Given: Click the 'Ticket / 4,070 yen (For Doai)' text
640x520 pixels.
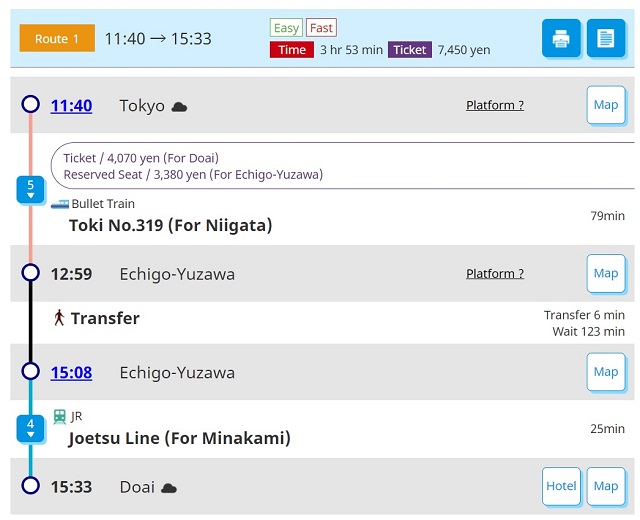Looking at the screenshot, I should tap(141, 158).
